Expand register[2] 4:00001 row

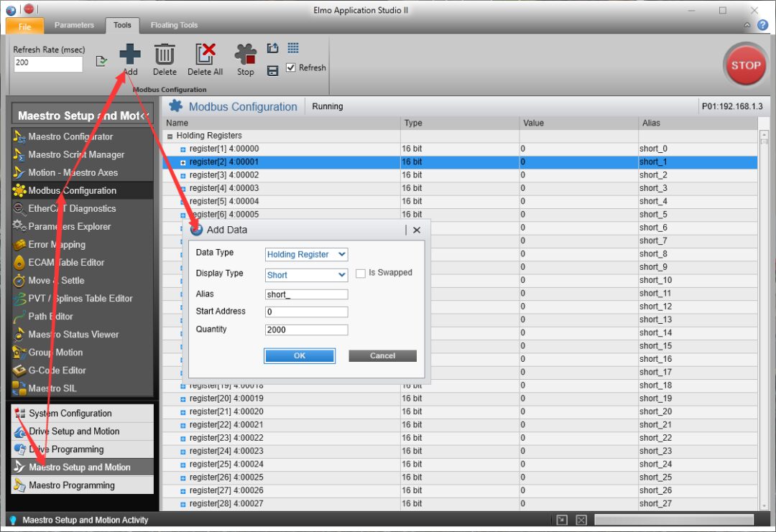click(x=183, y=162)
